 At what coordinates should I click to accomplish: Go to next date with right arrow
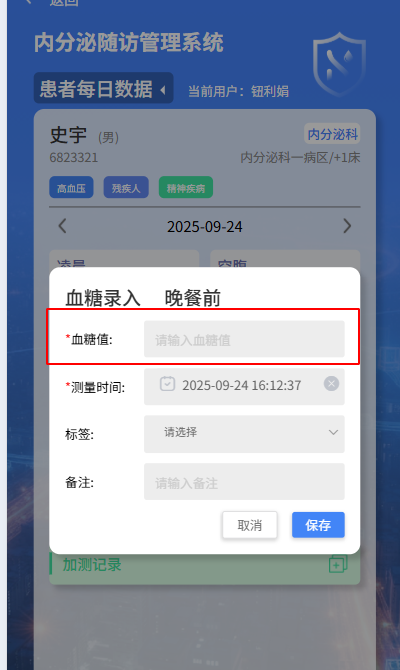coord(347,226)
